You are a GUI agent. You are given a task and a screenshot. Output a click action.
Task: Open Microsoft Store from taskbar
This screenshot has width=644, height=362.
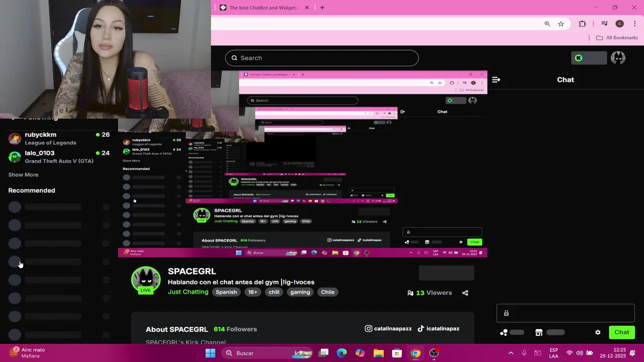(397, 353)
